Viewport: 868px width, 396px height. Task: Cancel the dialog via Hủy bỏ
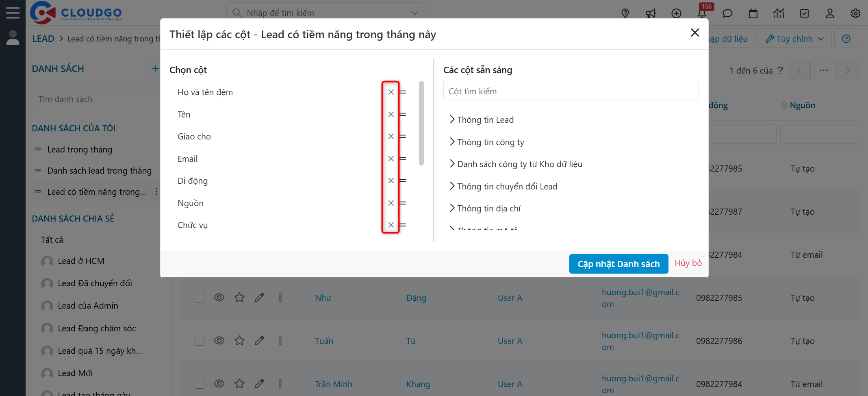(x=688, y=263)
